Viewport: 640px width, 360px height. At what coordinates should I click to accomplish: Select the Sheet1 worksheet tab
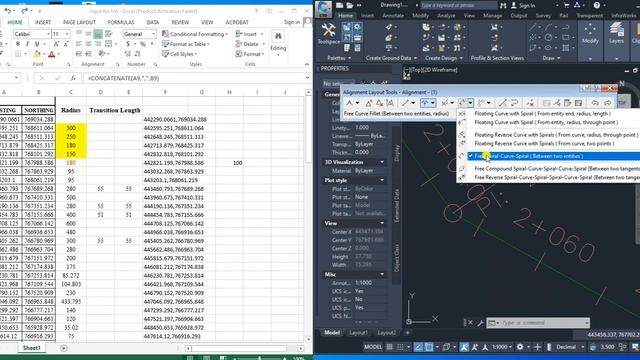pos(31,348)
